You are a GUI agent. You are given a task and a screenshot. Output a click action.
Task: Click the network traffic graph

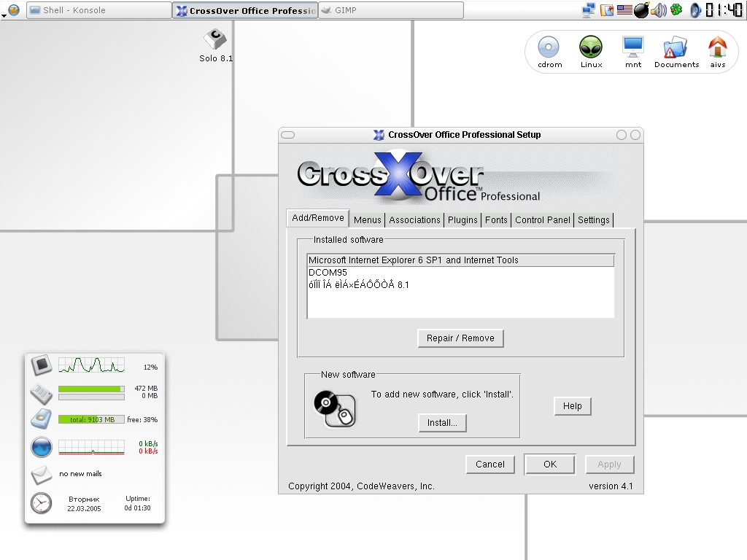point(91,447)
